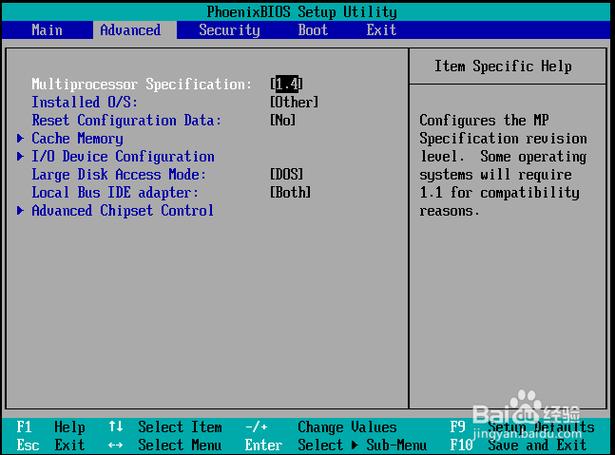Click the 'Configures the MP' help text
Screen dimensions: 615x455
[484, 120]
